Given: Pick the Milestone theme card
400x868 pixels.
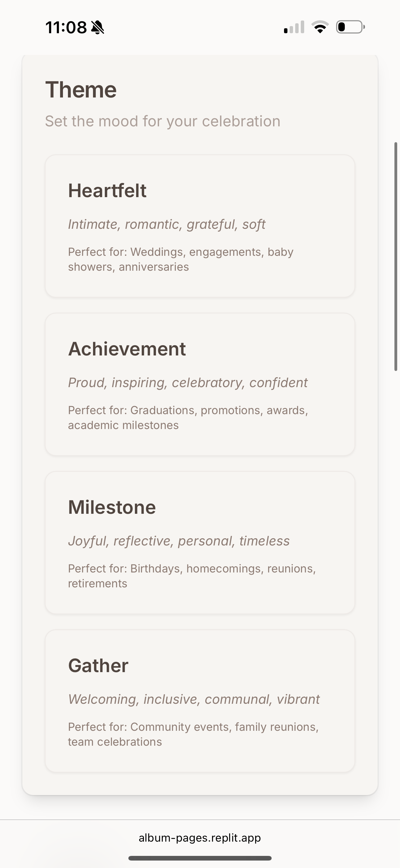Looking at the screenshot, I should (200, 543).
